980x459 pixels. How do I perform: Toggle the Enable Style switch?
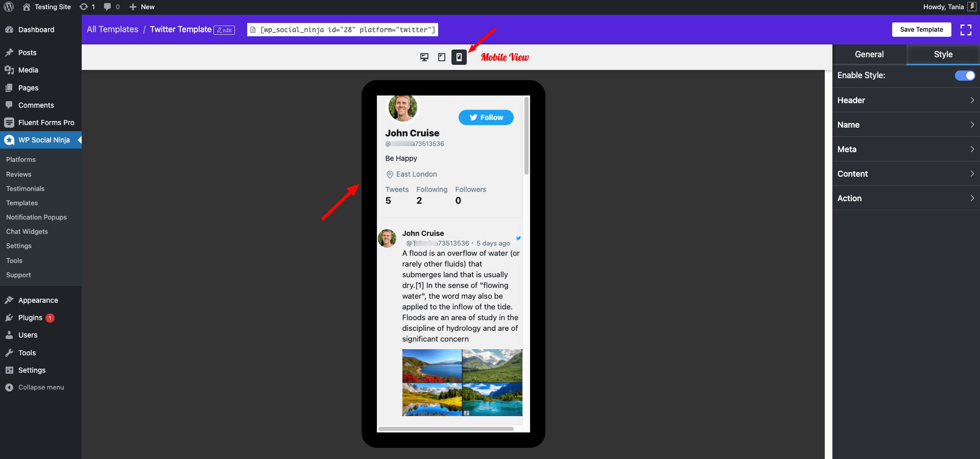[965, 76]
